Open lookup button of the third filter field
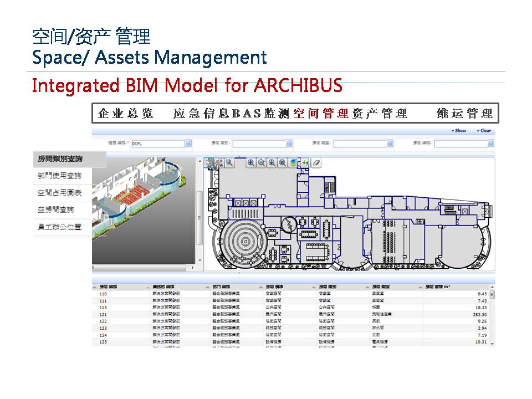532x399 pixels. pos(390,144)
